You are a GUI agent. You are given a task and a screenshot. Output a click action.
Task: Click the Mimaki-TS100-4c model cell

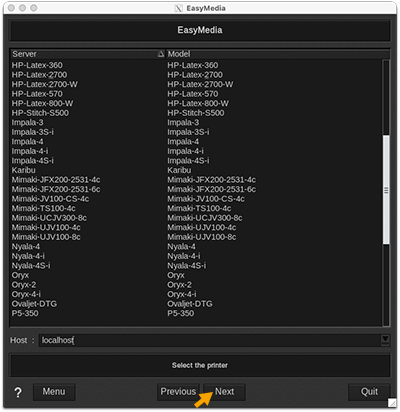(199, 208)
